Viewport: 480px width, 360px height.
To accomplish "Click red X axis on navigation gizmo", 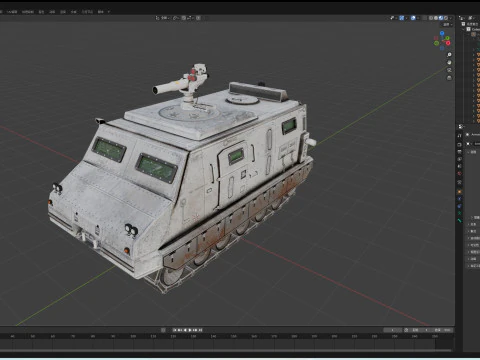I will coord(448,43).
